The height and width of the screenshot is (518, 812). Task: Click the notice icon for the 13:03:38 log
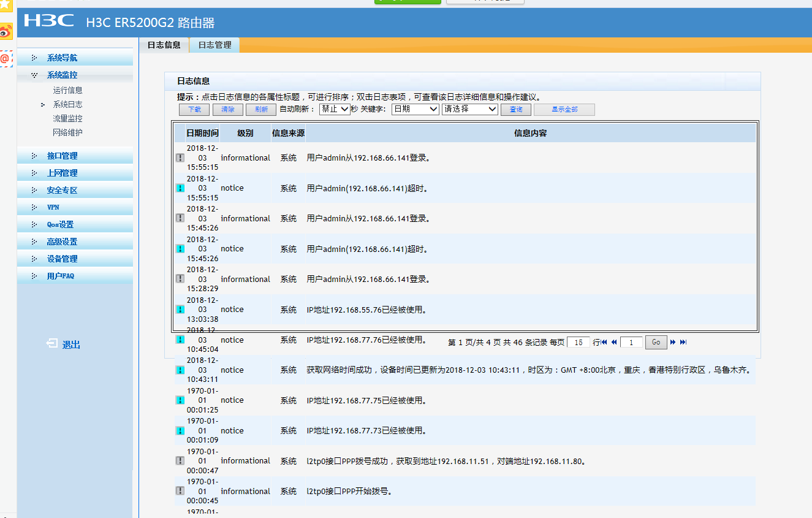click(180, 310)
